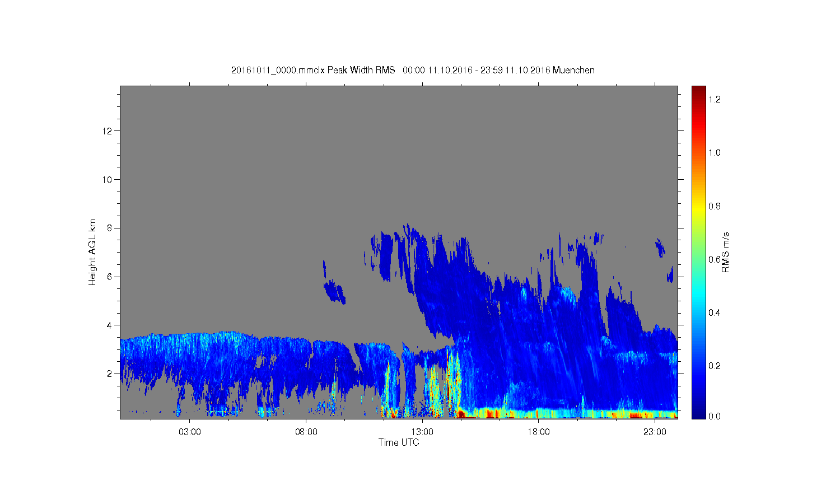Click the "Time UTC" axis label
Viewport: 840px width, 504px height.
tap(399, 442)
